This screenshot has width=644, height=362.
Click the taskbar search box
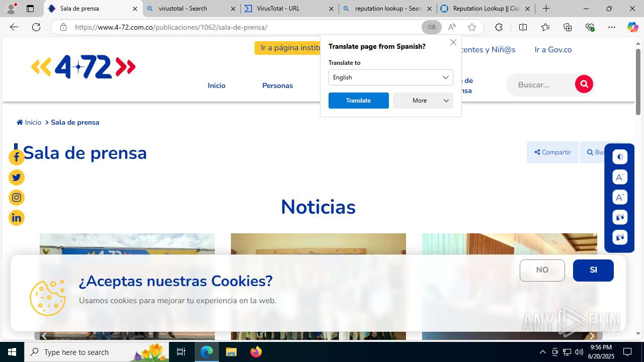(x=97, y=352)
